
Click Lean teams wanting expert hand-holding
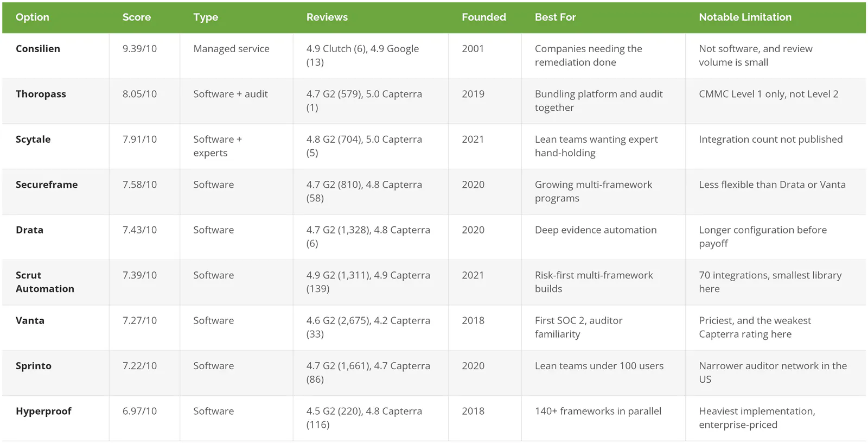coord(596,146)
